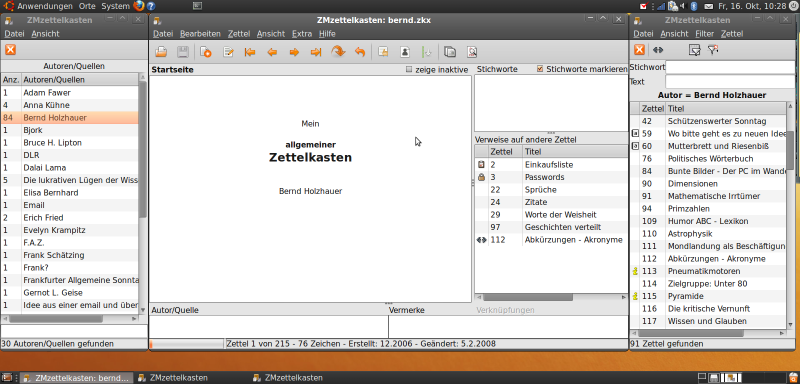Click the Titel column header in Zettel list
Viewport: 800px width, 384px height.
(x=726, y=109)
